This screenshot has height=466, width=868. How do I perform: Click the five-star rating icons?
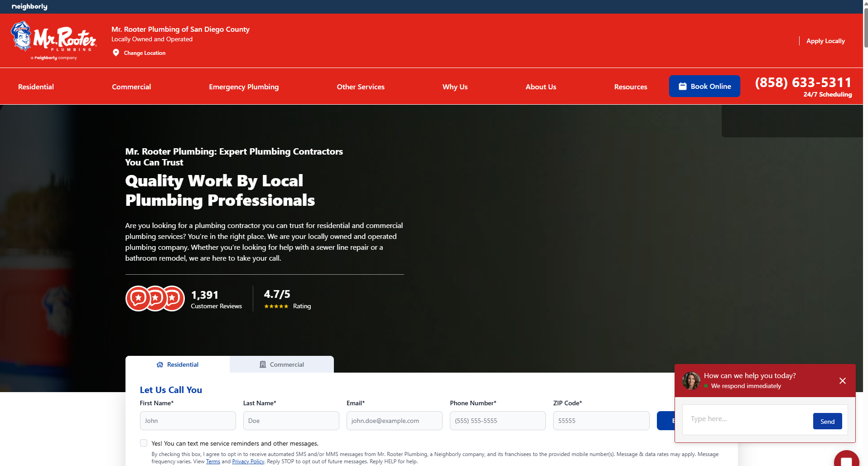click(x=276, y=306)
